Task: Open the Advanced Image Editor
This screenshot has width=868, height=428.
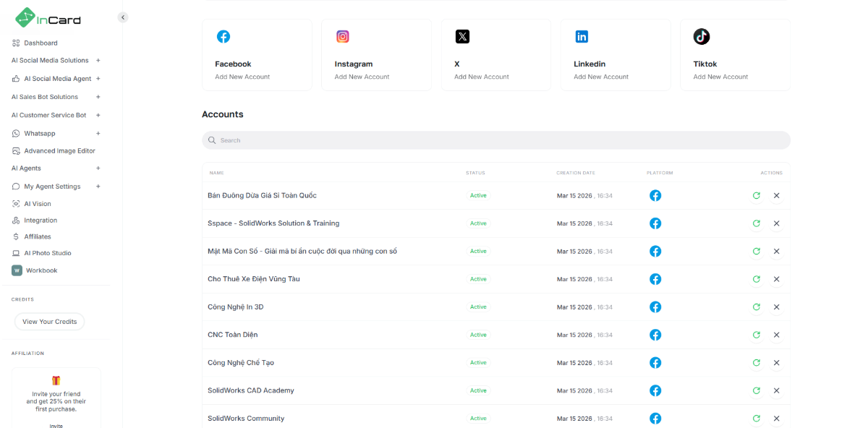Action: tap(59, 151)
